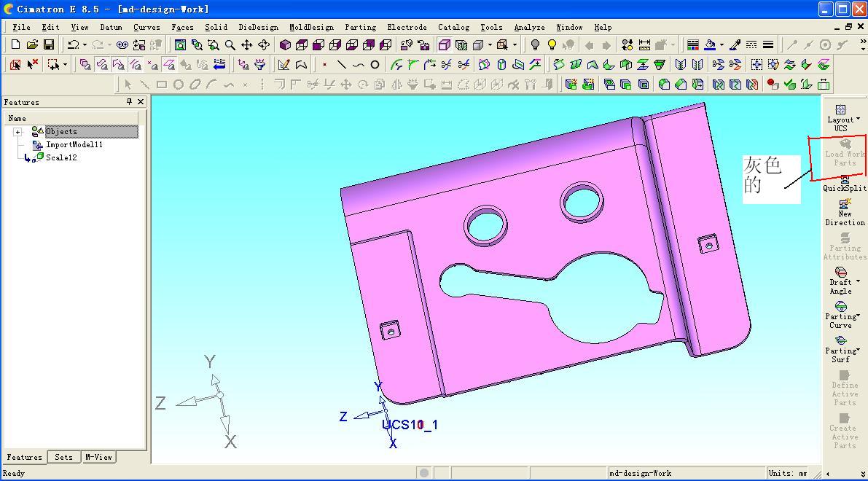
Task: Open the color palette table icon
Action: tap(692, 45)
